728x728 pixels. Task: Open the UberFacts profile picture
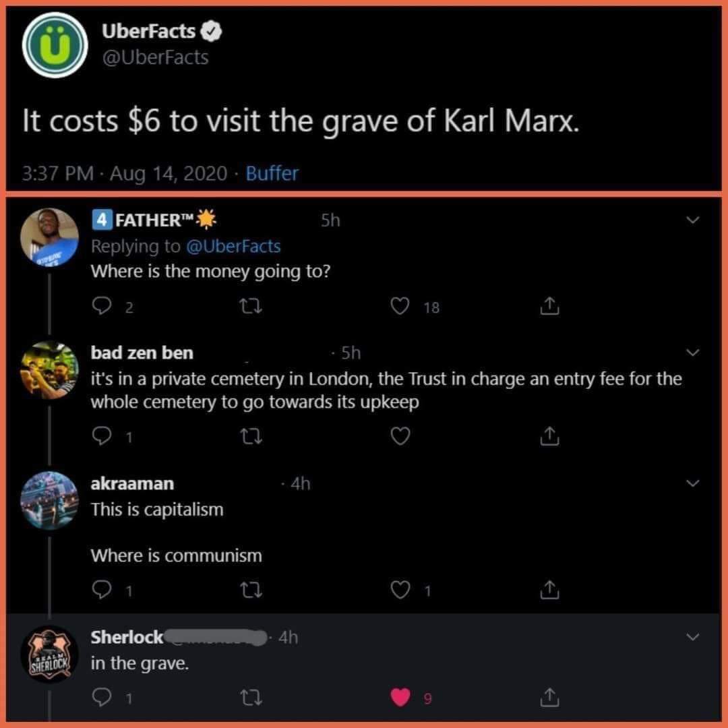tap(55, 45)
